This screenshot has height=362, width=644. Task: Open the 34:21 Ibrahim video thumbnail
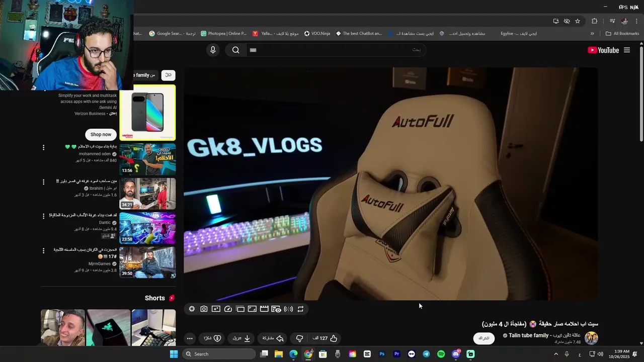point(147,193)
